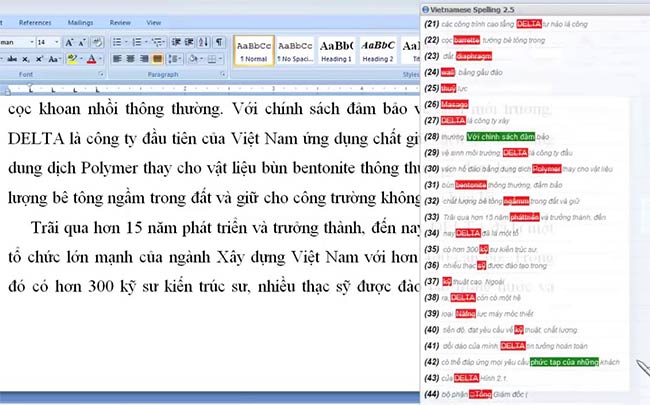Apply the No Spacing style

pos(295,51)
